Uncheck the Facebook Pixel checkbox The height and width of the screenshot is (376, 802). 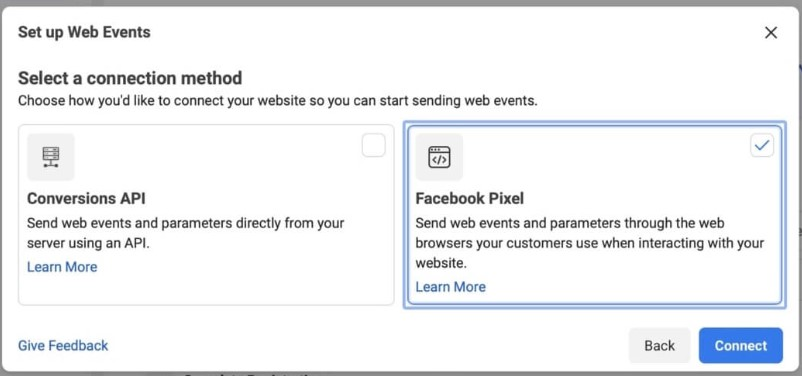(762, 145)
